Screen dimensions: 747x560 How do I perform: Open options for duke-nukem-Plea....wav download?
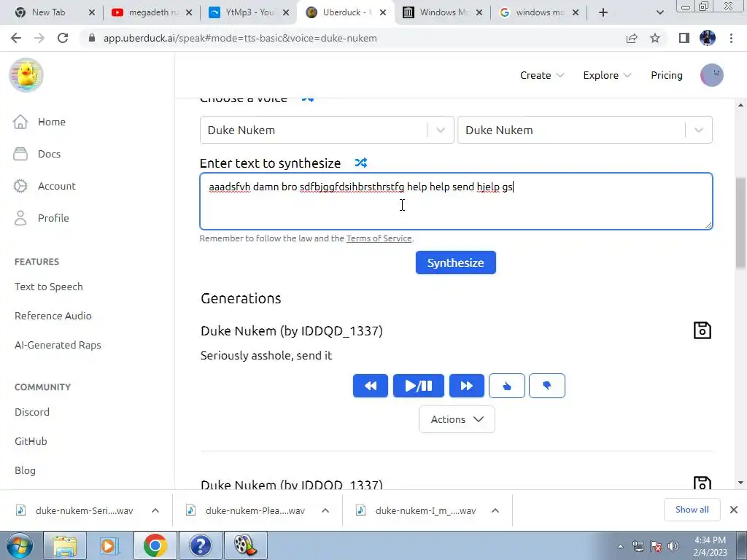click(x=325, y=510)
